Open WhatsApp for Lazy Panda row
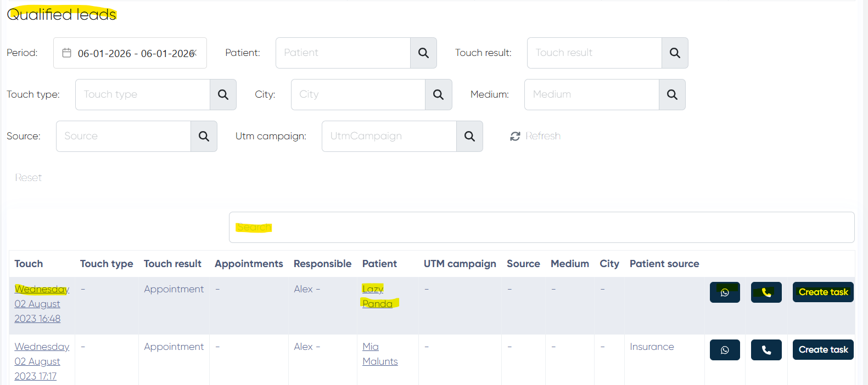 click(x=725, y=292)
